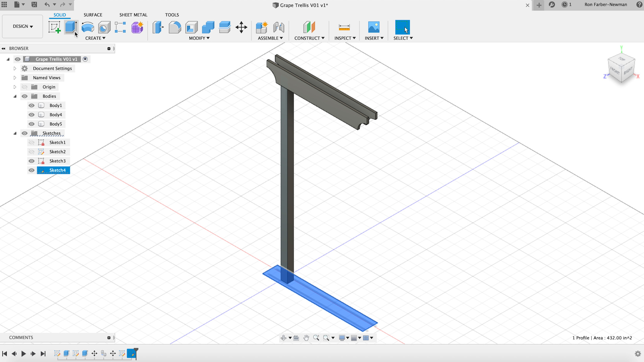Image resolution: width=644 pixels, height=362 pixels.
Task: Expand the Sketches folder in browser
Action: (15, 133)
